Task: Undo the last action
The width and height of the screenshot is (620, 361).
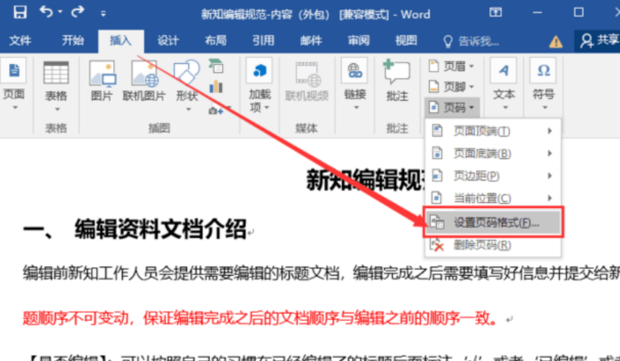Action: click(47, 12)
